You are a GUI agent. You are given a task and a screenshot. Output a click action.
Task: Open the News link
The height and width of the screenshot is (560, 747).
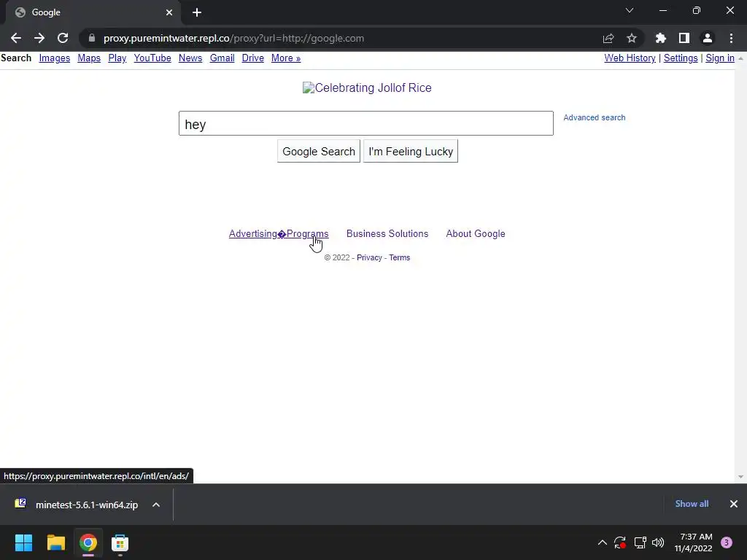pos(190,58)
